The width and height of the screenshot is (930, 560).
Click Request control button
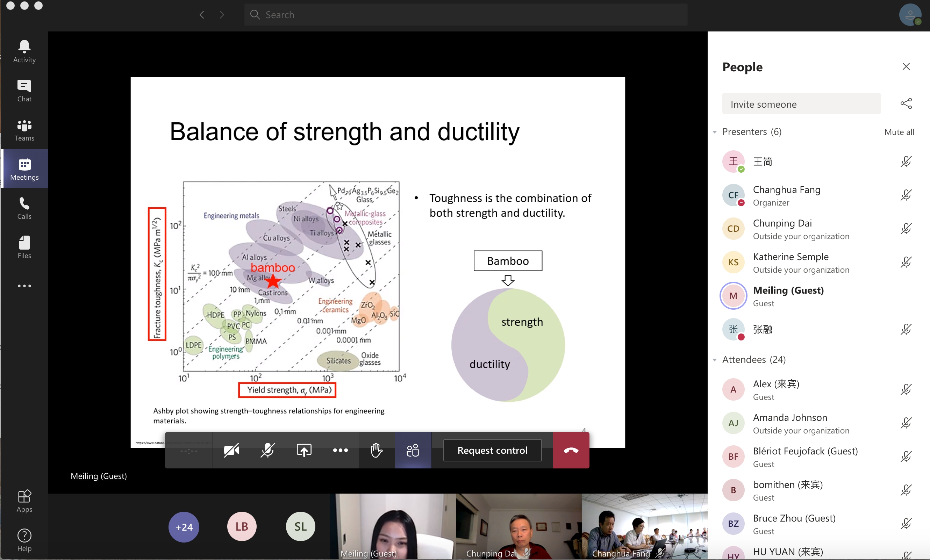pos(492,450)
